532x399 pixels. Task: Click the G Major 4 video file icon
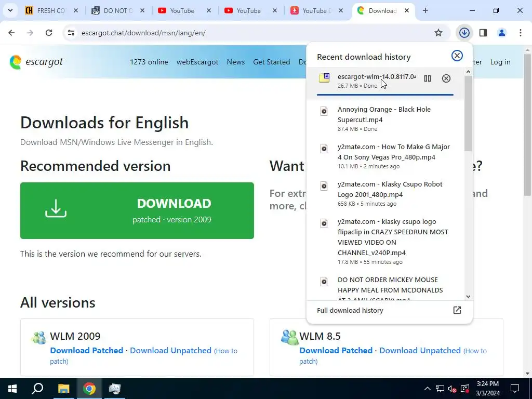point(324,148)
